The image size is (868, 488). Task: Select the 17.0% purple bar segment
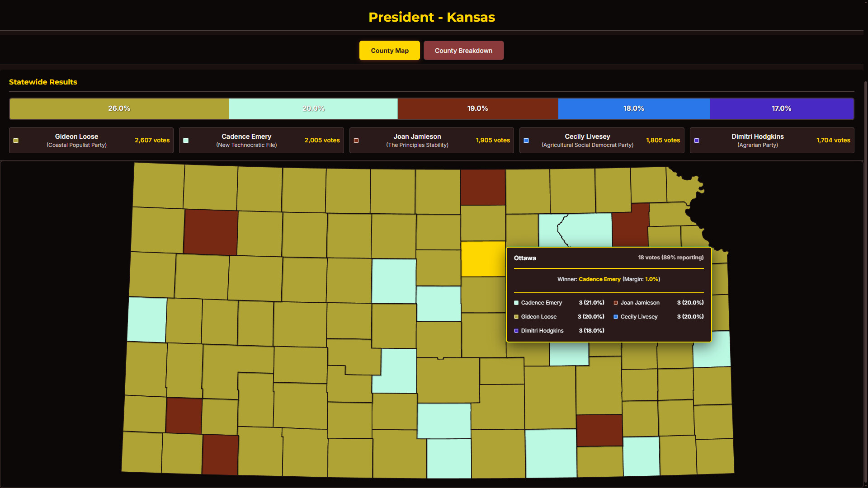click(x=781, y=108)
